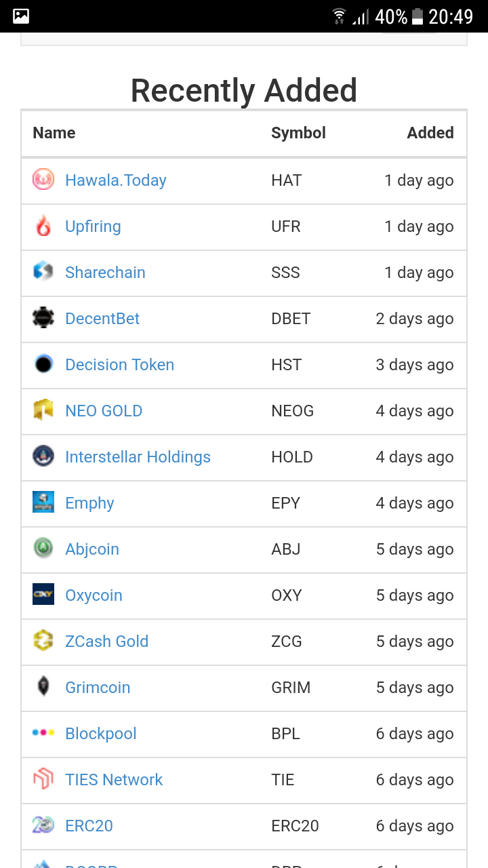Open the Grimcoin link

pyautogui.click(x=98, y=688)
